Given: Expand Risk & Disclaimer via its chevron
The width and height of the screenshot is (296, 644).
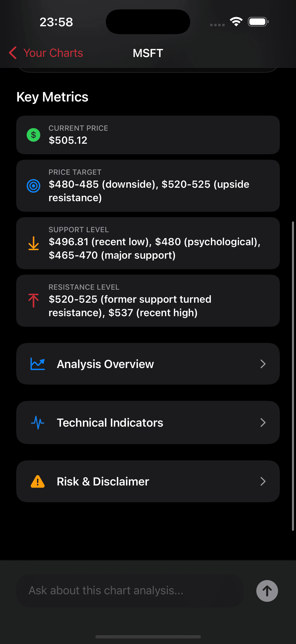Looking at the screenshot, I should point(263,481).
